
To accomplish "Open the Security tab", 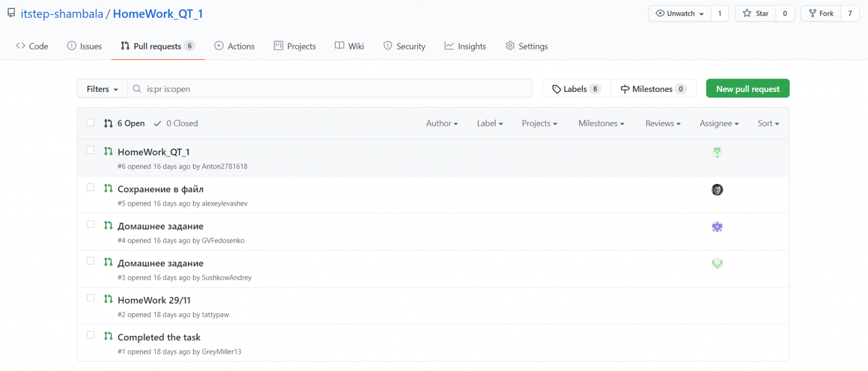I will [x=405, y=46].
